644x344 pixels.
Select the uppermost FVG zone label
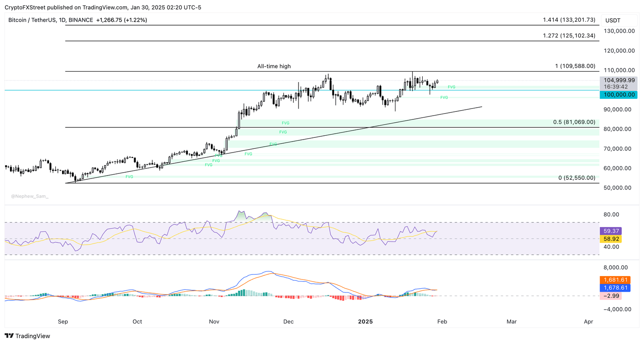pyautogui.click(x=452, y=87)
